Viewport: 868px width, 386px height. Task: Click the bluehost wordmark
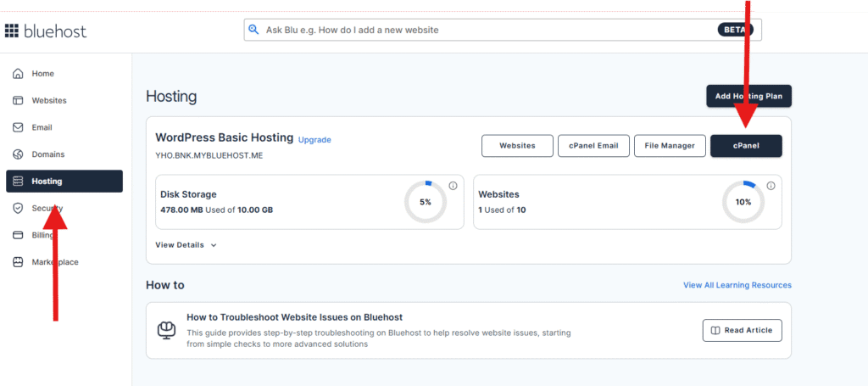click(x=55, y=31)
